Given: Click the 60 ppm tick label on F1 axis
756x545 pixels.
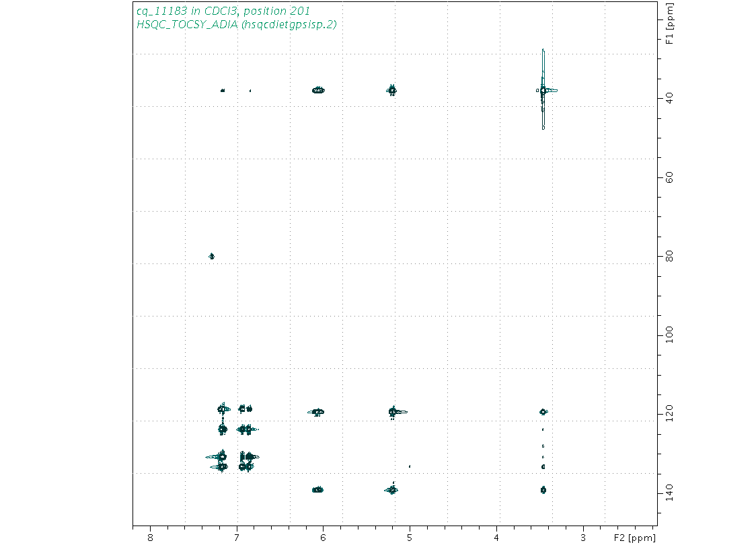Looking at the screenshot, I should click(x=669, y=177).
